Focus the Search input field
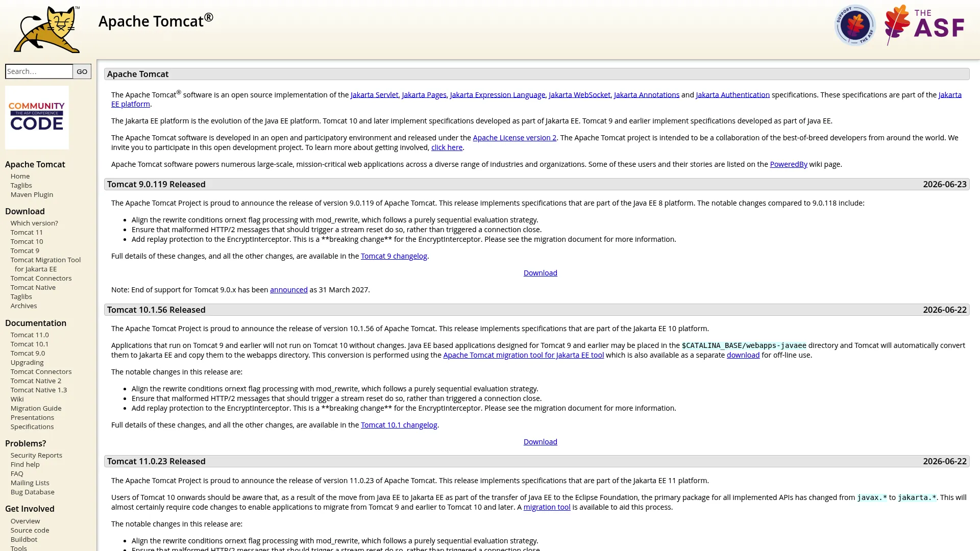 click(39, 71)
